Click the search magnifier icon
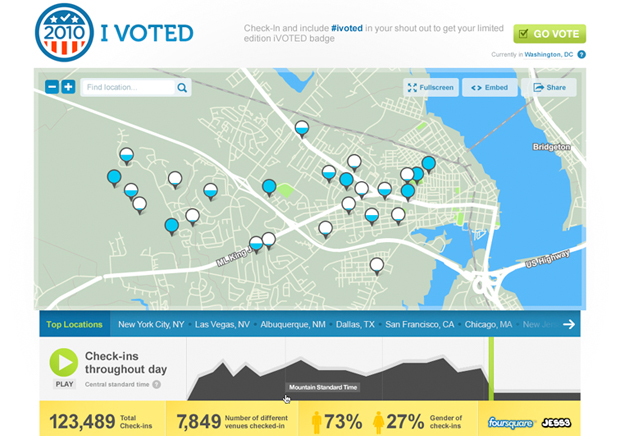Viewport: 620px width, 436px height. click(182, 88)
